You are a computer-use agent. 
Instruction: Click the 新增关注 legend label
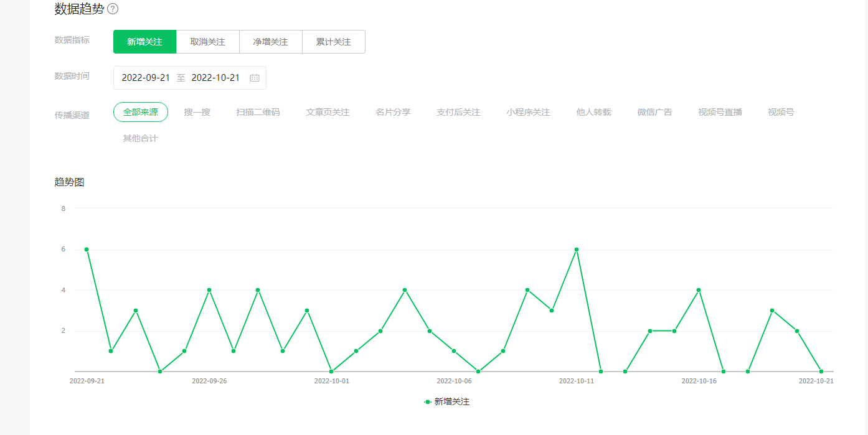click(452, 402)
